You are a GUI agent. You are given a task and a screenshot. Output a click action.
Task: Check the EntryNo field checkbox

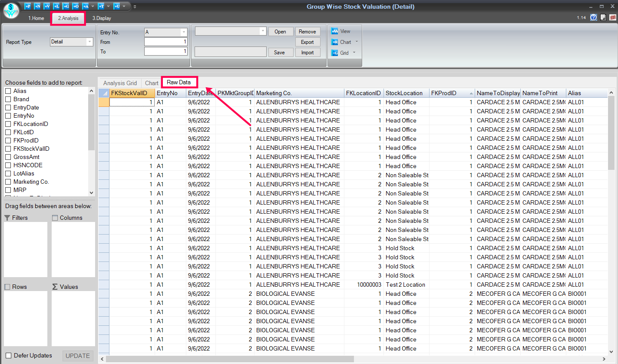(8, 116)
